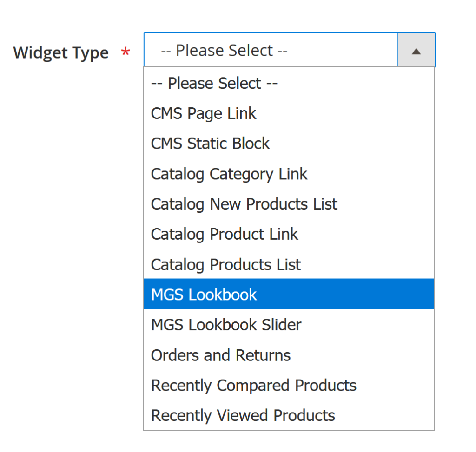Choose Catalog Category Link
Screen dimensions: 476x452
click(x=229, y=174)
